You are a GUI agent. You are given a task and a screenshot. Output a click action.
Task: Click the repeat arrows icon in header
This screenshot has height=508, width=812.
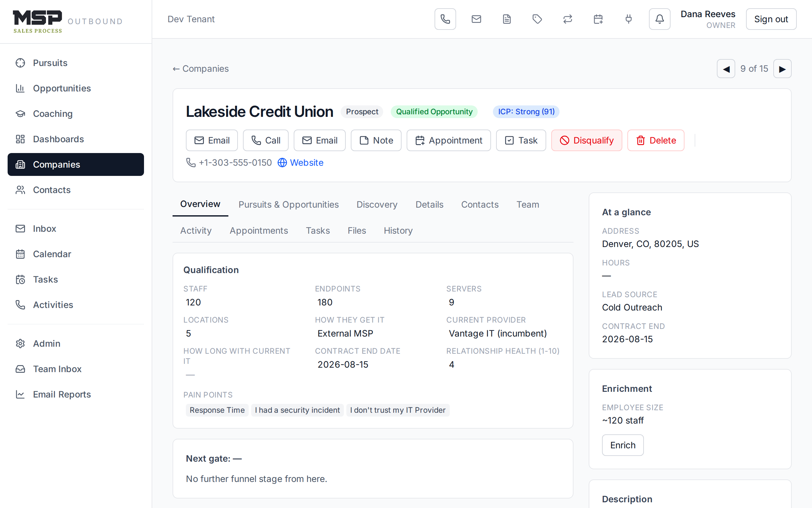click(568, 19)
